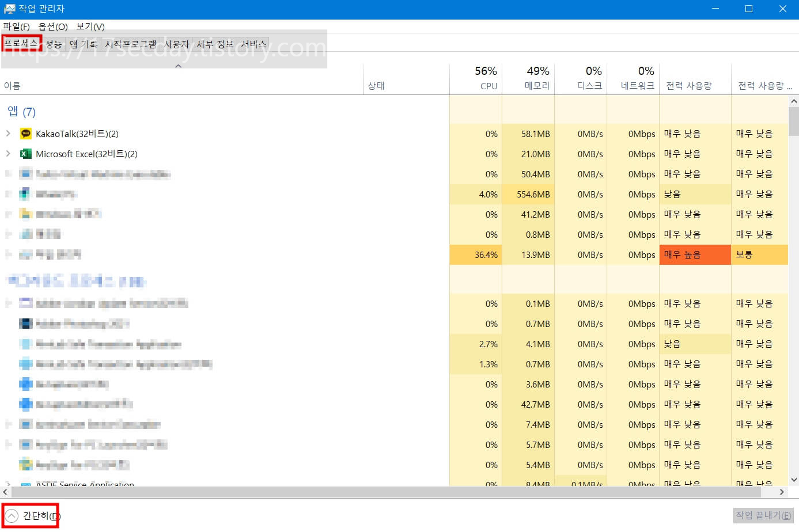Sort by the 56% CPU column header
Image resolution: width=799 pixels, height=532 pixels.
tap(476, 78)
